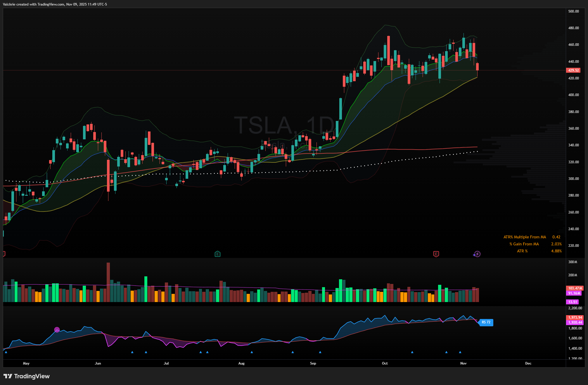Click the 13.51 purple indicator label
Screen dimensions: 588x385
(573, 302)
